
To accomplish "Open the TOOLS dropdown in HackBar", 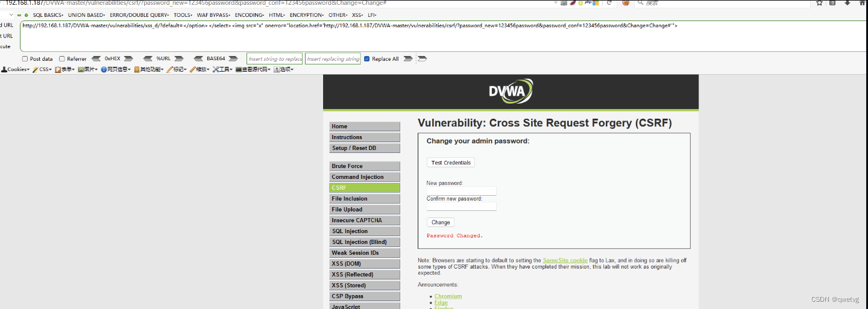I will click(x=183, y=15).
